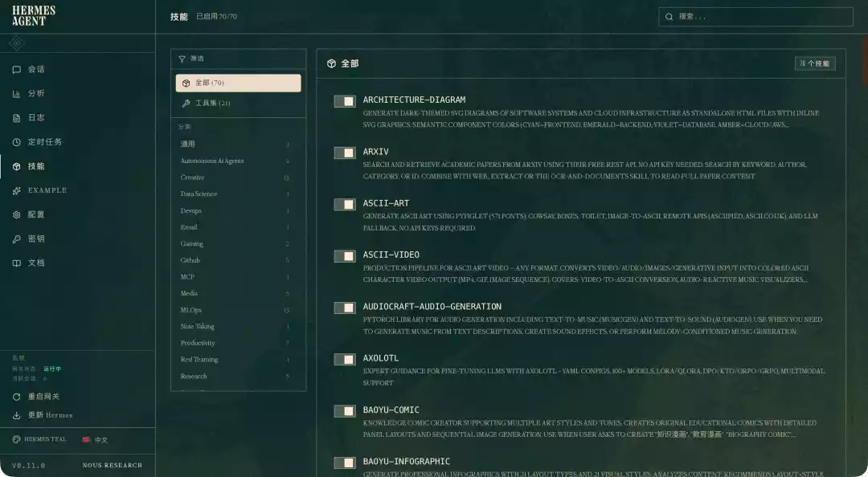Click the gear icon for 配置
868x477 pixels.
point(17,215)
